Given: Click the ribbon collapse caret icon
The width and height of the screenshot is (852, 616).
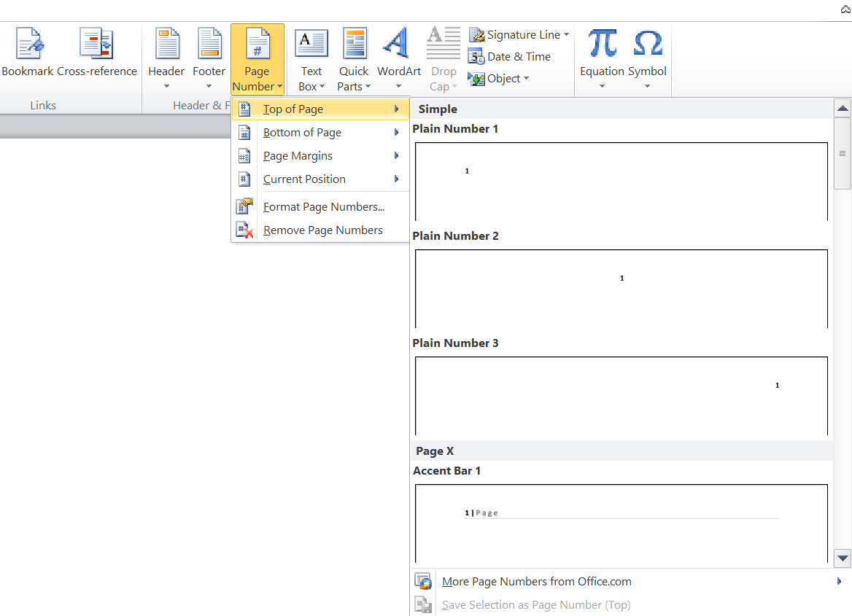Looking at the screenshot, I should (846, 9).
